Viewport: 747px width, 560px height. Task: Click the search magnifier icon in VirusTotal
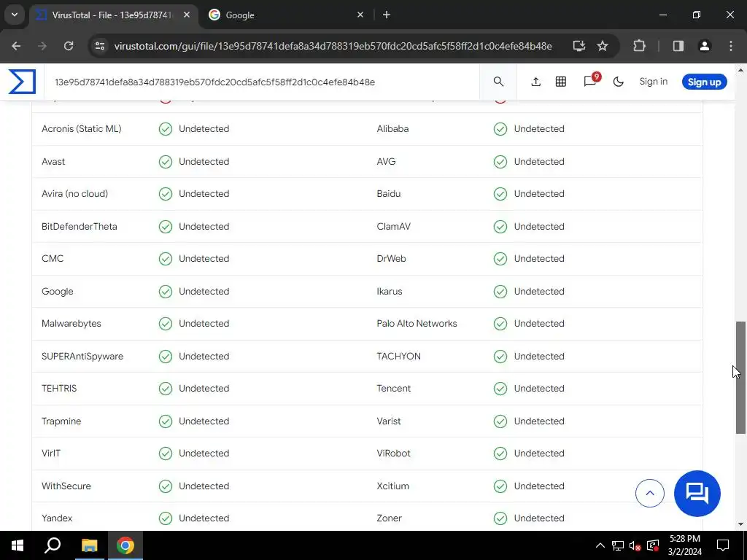click(x=498, y=82)
